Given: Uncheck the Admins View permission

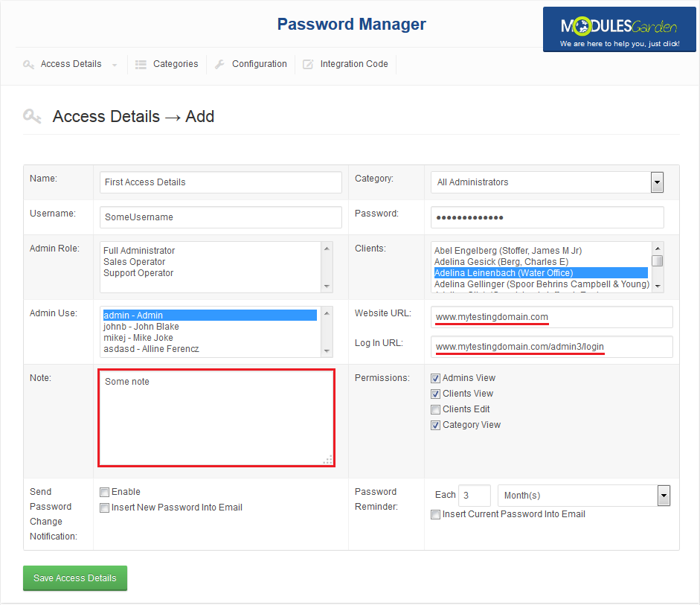Looking at the screenshot, I should (x=436, y=378).
